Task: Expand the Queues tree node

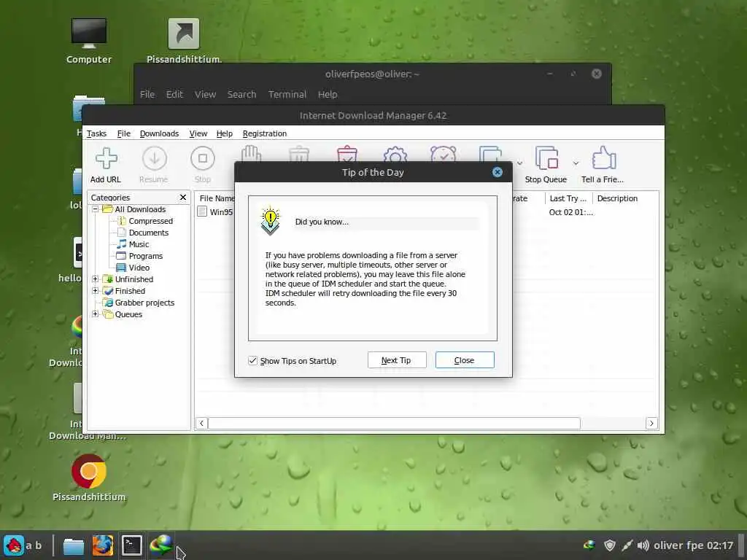Action: [x=96, y=314]
